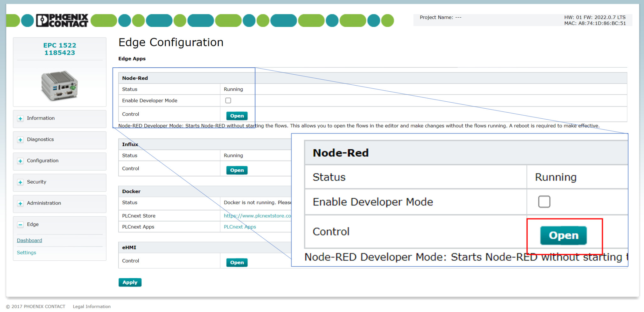Screen dimensions: 644x312
Task: Open eHMI using its Control button
Action: point(237,263)
